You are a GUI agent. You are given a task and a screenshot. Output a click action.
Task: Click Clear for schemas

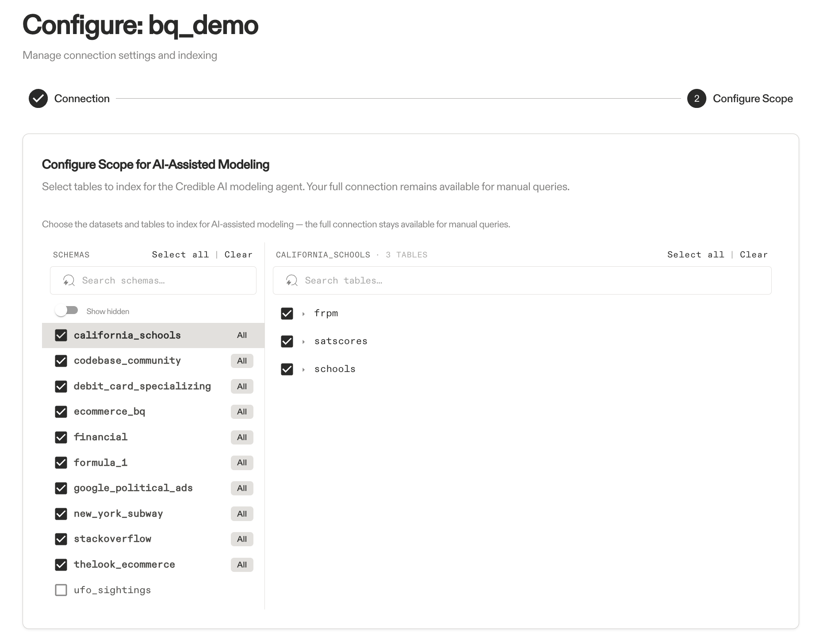coord(238,255)
